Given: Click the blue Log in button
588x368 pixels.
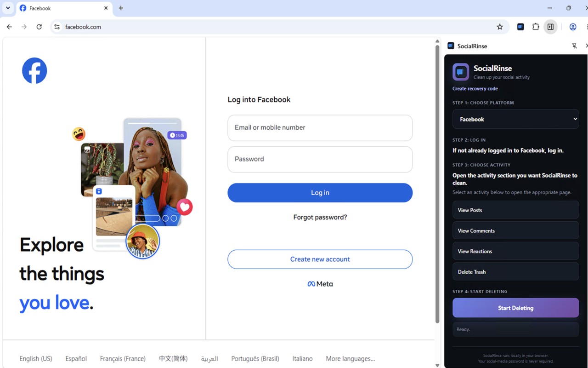Looking at the screenshot, I should point(320,193).
